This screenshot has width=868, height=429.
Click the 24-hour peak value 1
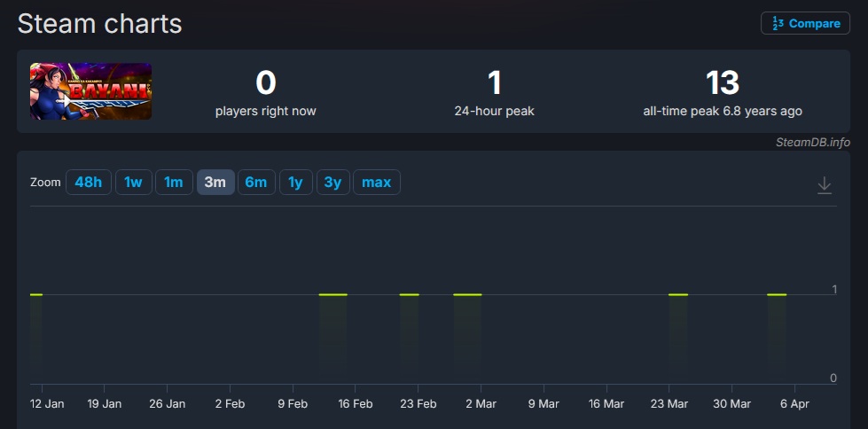495,83
